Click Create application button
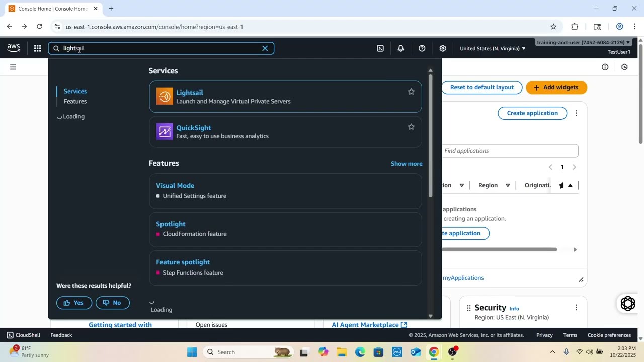This screenshot has width=644, height=362. [532, 113]
